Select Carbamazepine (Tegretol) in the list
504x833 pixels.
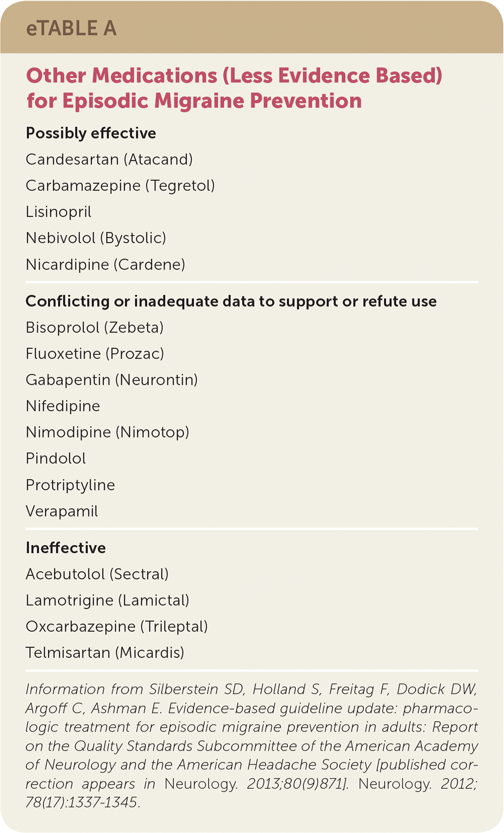coord(120,186)
